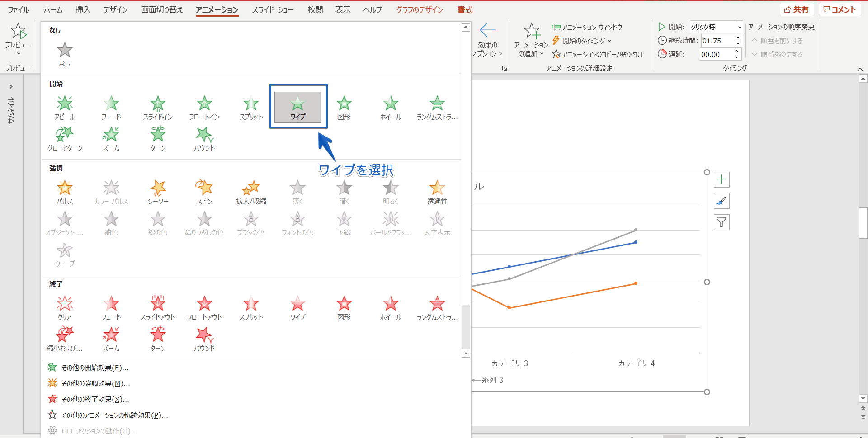
Task: Click the 継続時間 value field
Action: 717,41
